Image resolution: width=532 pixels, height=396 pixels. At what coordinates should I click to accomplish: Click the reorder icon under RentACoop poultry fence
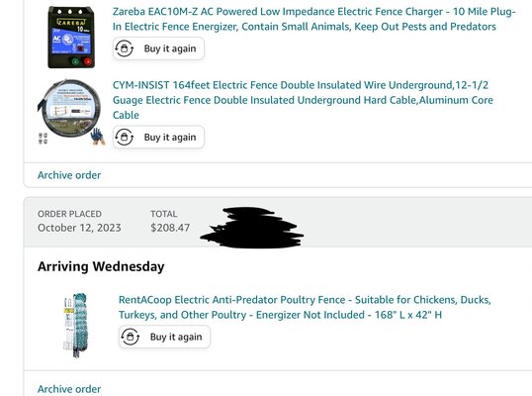coord(130,337)
